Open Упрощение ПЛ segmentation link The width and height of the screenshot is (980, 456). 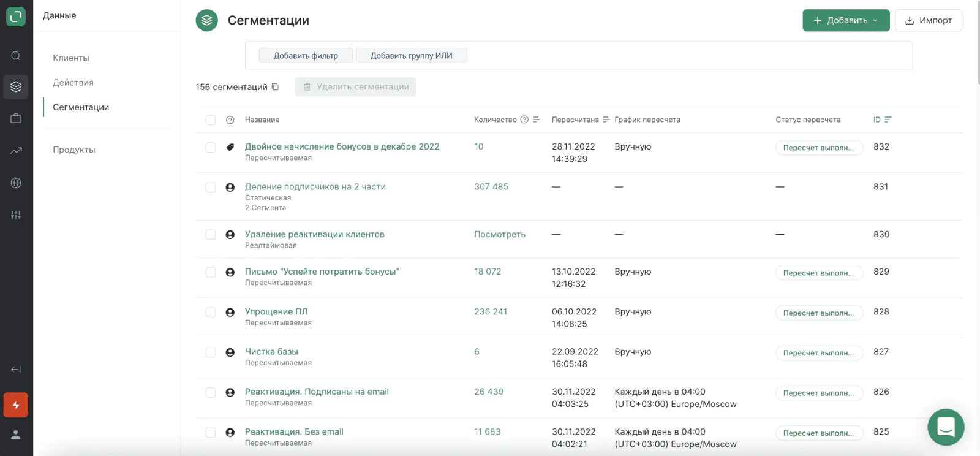point(276,311)
